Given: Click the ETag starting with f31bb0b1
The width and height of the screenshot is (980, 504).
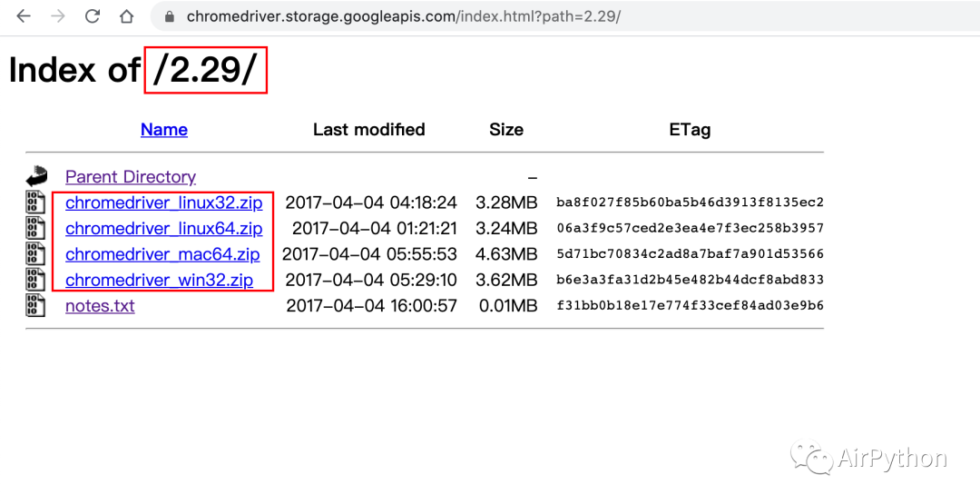Looking at the screenshot, I should tap(690, 306).
